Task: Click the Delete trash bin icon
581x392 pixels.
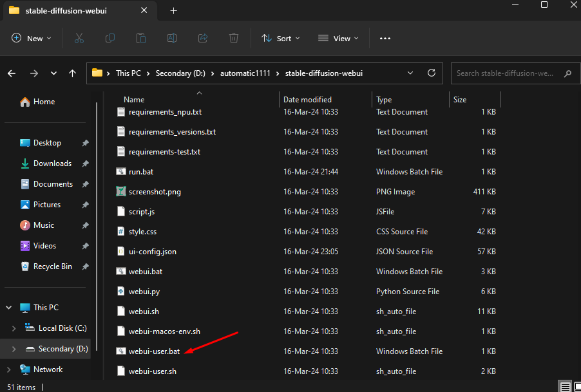Action: pos(234,39)
